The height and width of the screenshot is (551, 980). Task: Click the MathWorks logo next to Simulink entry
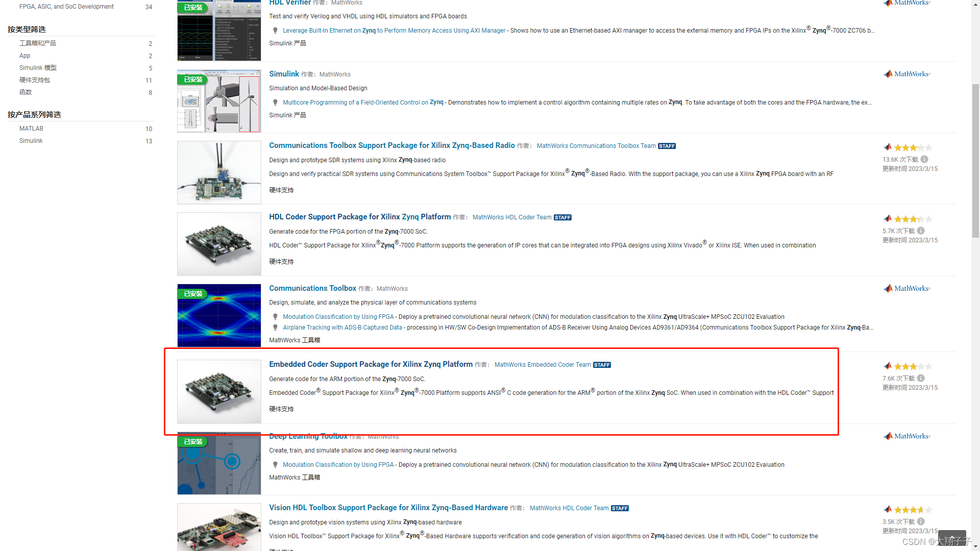click(x=906, y=74)
